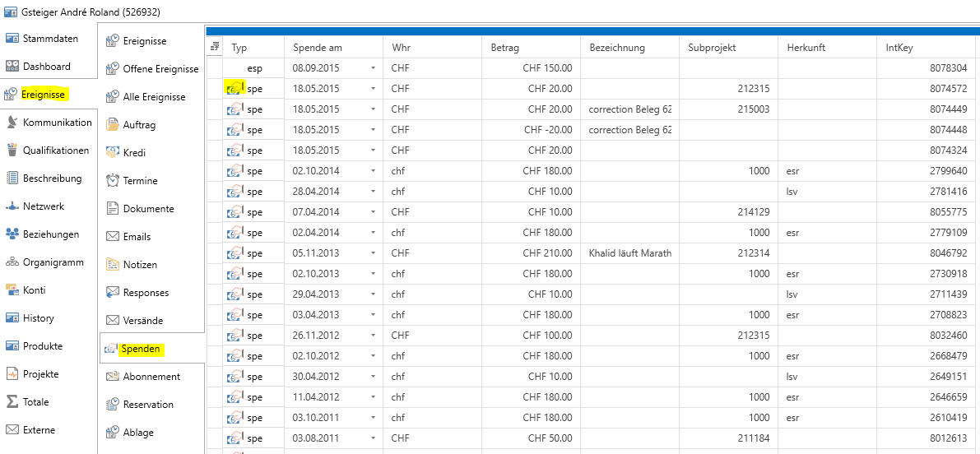Open date dropdown for 05.11.2013 row

[373, 253]
